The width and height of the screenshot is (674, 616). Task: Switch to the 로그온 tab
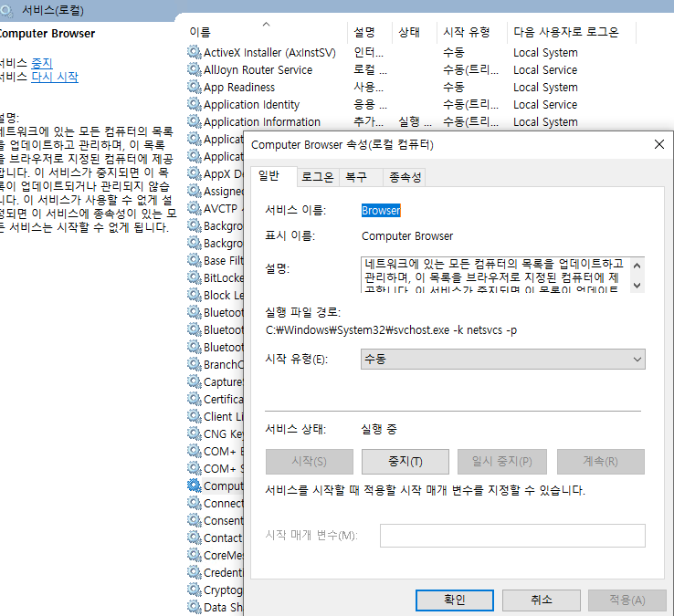tap(318, 177)
